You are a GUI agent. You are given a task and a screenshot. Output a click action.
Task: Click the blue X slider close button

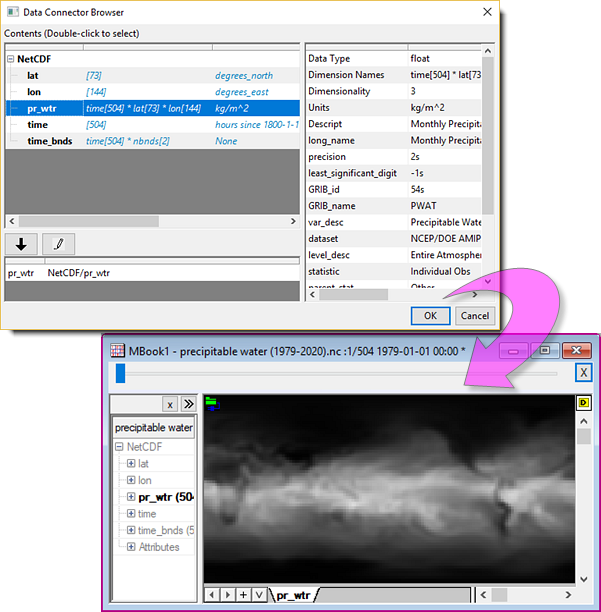[583, 372]
